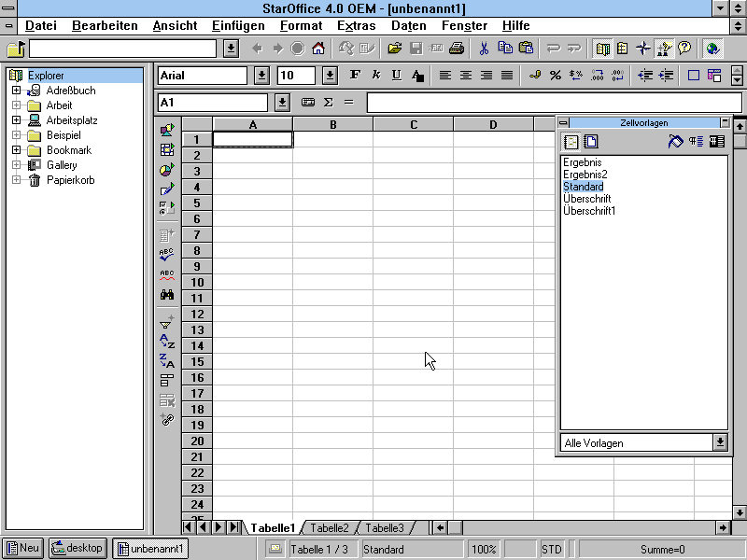
Task: Click the Print icon
Action: click(457, 49)
